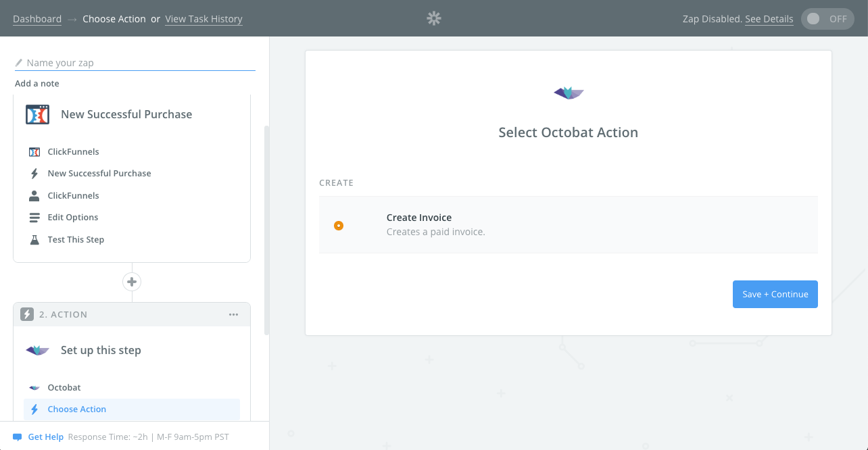Click the sidebar vertical scrollbar
The image size is (868, 450).
[266, 230]
